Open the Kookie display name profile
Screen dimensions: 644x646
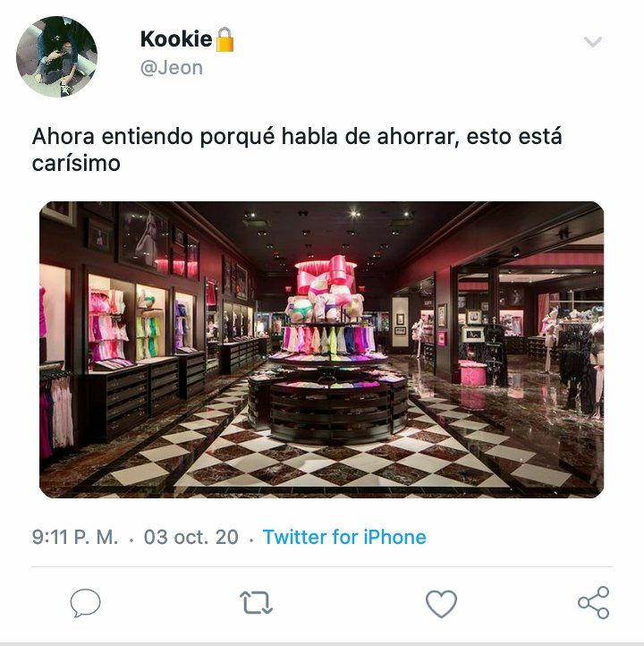coord(176,39)
